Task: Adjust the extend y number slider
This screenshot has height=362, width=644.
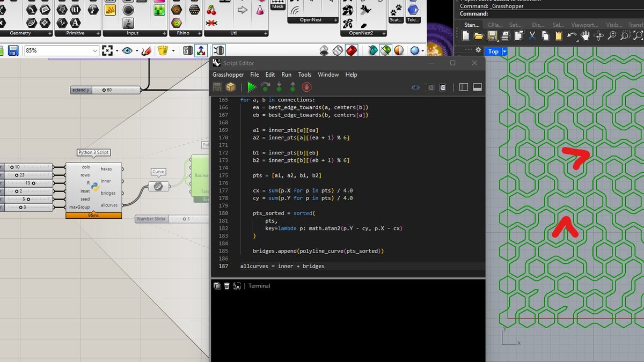Action: pos(105,90)
